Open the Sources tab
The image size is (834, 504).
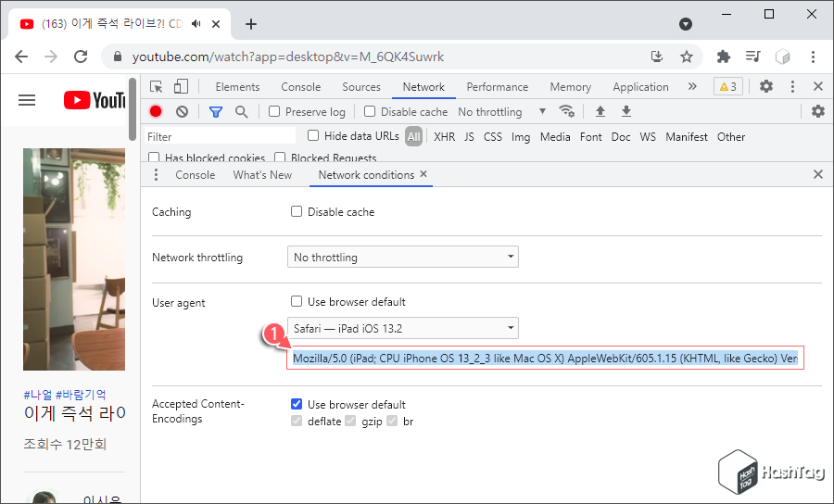point(361,87)
